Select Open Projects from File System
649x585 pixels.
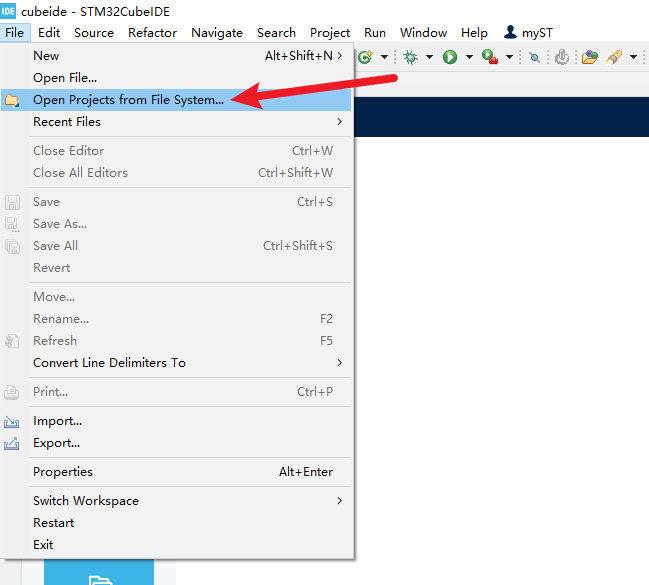(128, 100)
